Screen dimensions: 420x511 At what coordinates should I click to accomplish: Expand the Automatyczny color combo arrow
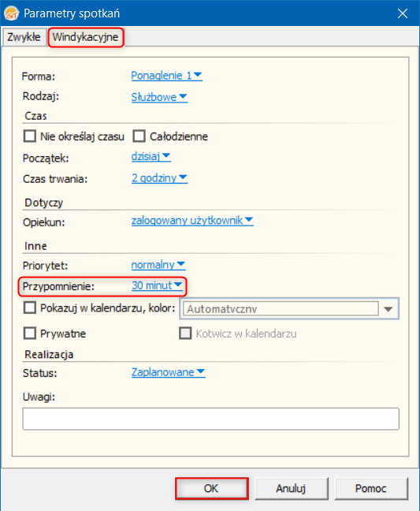(388, 308)
